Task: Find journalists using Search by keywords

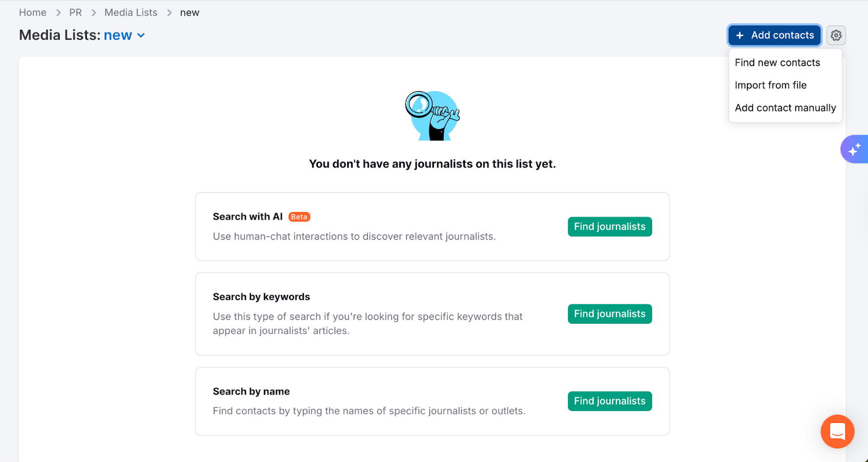Action: pos(609,314)
